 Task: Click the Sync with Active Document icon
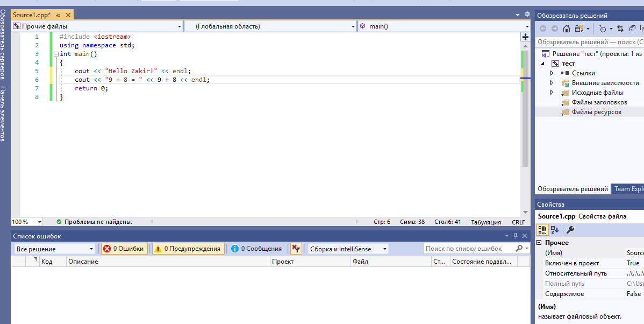tap(620, 29)
